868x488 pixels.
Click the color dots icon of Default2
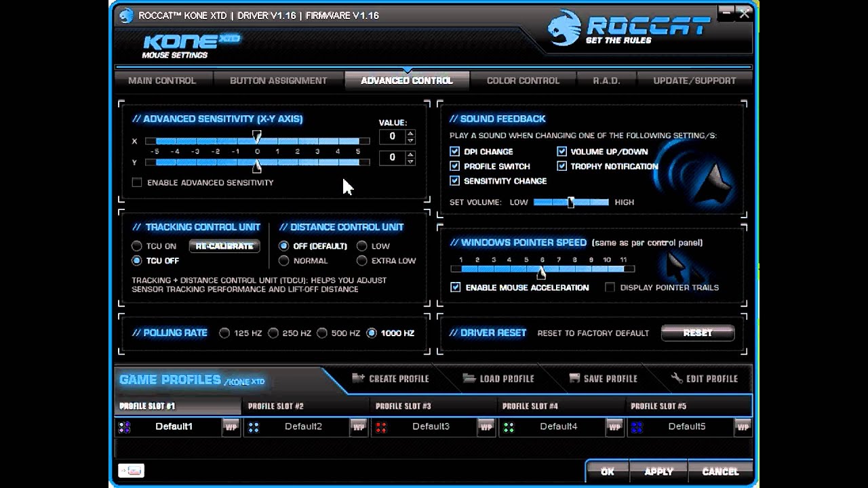click(x=254, y=427)
